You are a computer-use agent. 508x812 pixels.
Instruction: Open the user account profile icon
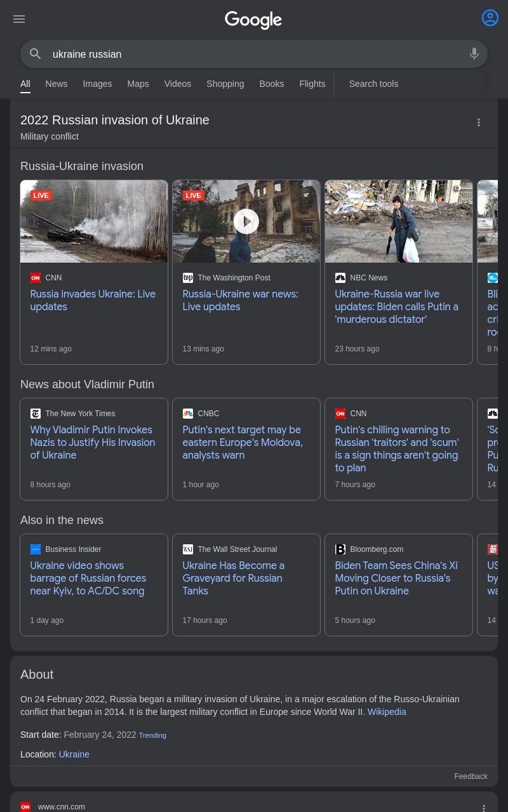490,18
